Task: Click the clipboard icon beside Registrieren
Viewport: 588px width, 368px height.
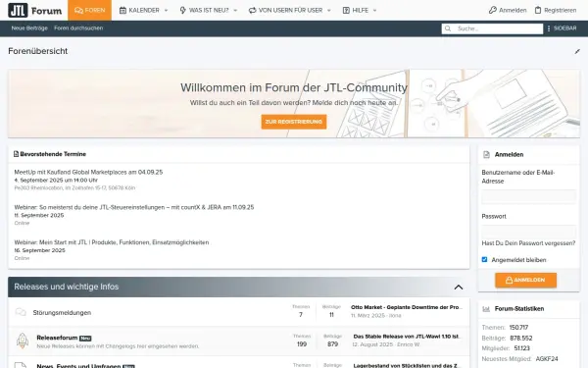Action: tap(538, 10)
